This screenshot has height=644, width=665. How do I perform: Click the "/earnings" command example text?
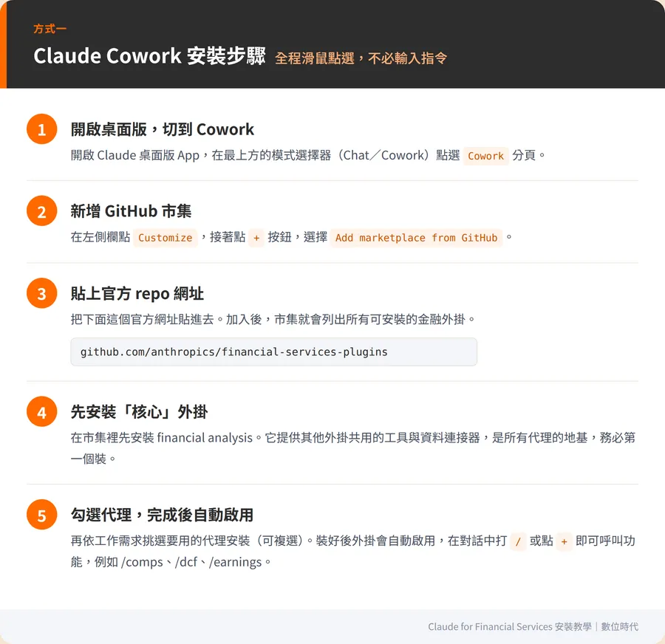coord(236,562)
